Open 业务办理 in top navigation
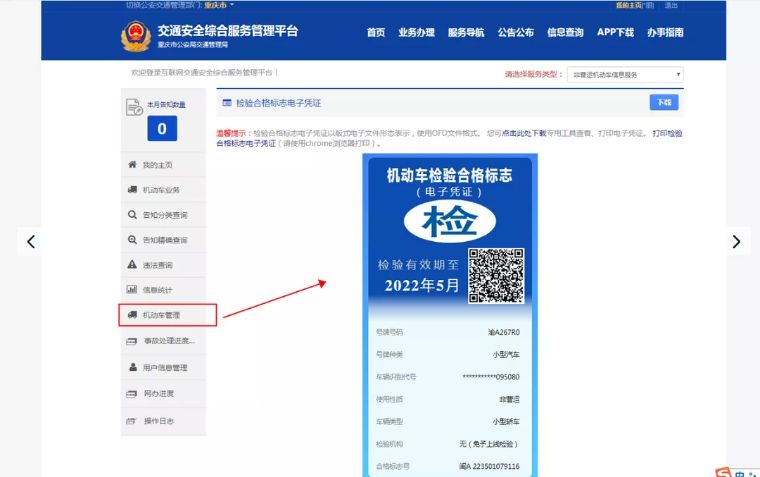 (416, 32)
